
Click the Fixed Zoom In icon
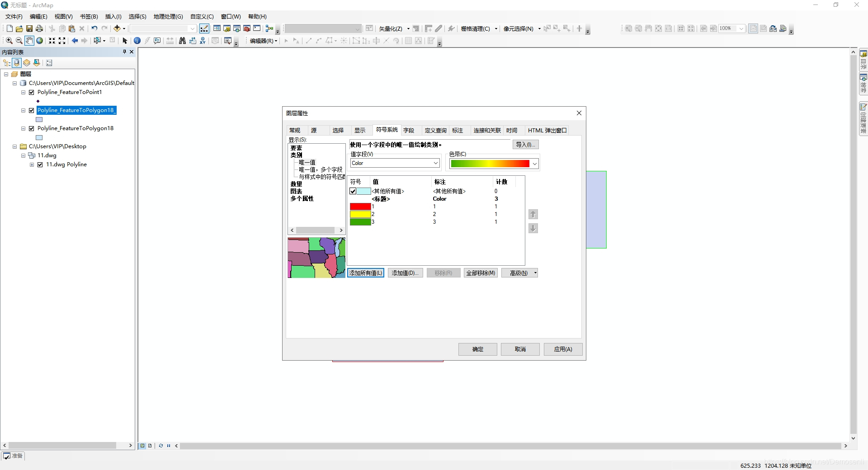click(x=52, y=41)
